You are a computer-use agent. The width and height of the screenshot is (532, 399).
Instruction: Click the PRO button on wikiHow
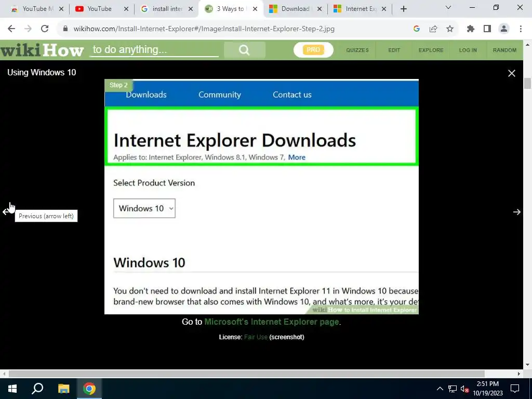[313, 50]
